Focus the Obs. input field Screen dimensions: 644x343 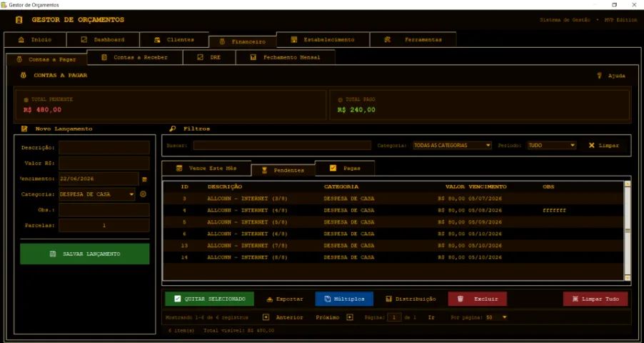point(104,210)
